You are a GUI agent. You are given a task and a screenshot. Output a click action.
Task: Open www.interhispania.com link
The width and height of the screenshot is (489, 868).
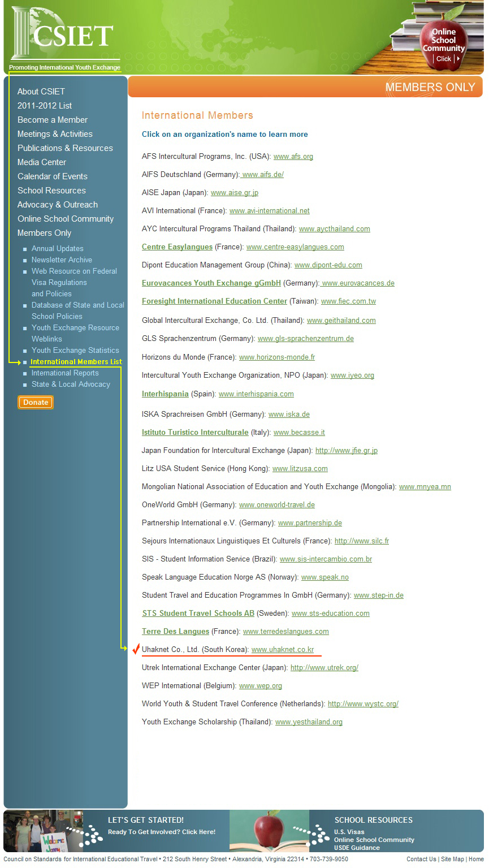click(256, 394)
